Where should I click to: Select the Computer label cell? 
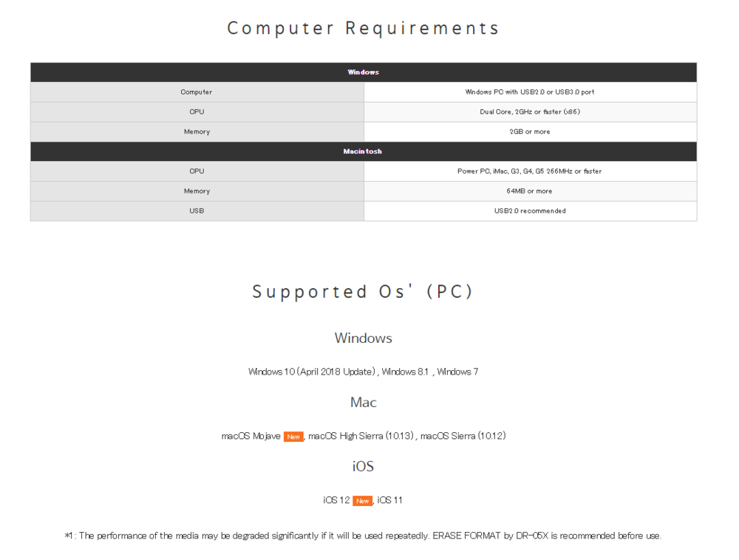(x=197, y=92)
